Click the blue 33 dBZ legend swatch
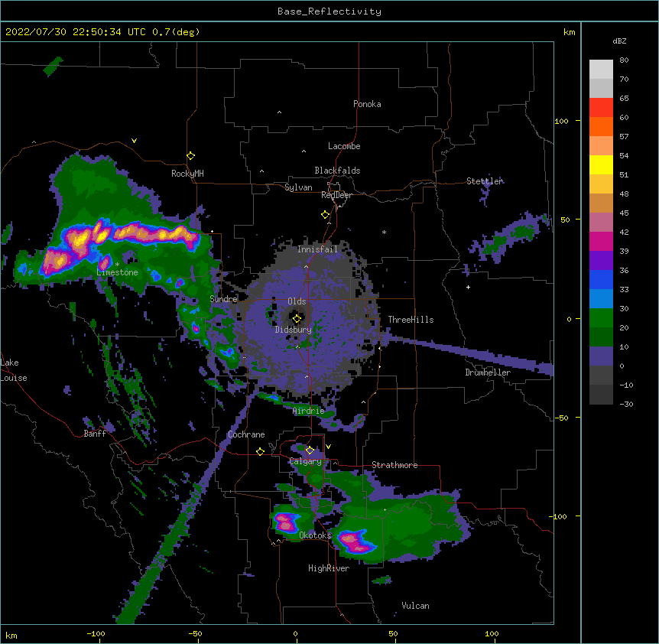This screenshot has width=659, height=644. (x=601, y=279)
